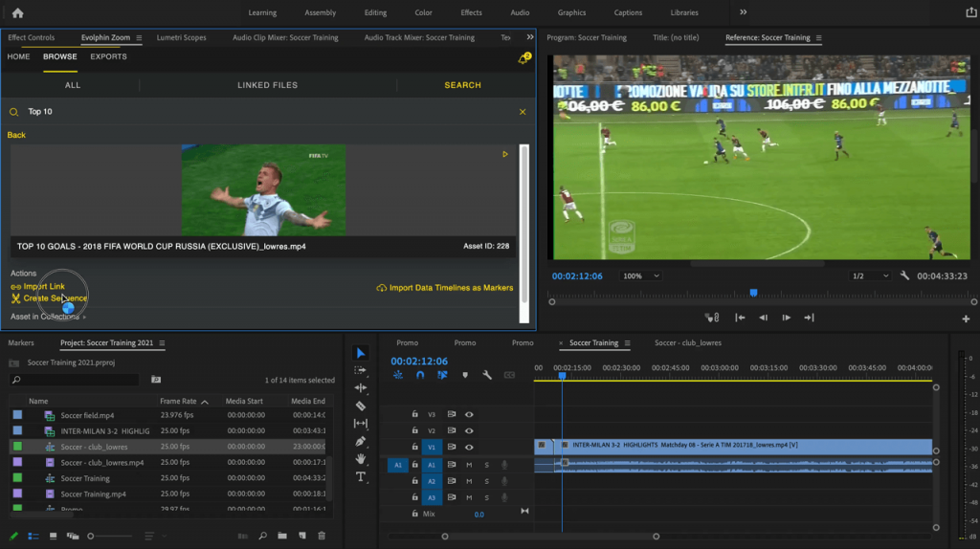Open zoom level 100% dropdown

click(640, 276)
